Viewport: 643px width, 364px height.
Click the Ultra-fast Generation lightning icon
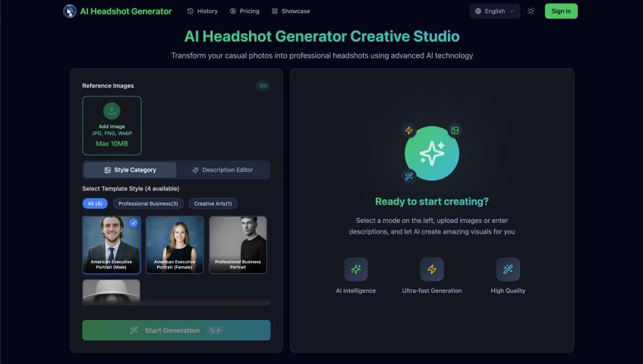tap(432, 269)
